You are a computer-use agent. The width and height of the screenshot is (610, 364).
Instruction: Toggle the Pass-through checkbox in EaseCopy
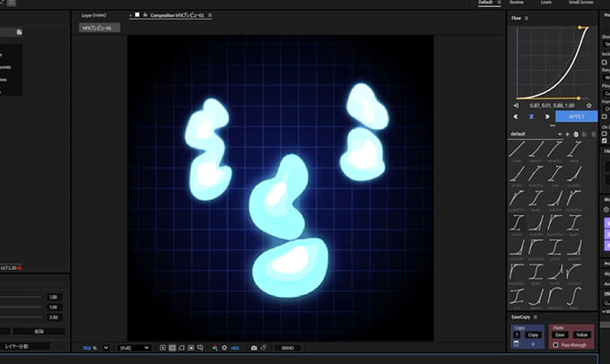point(556,343)
